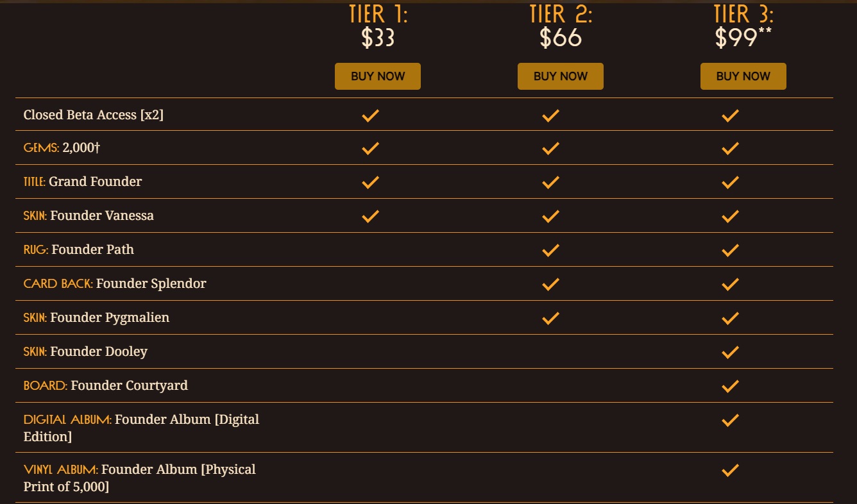Click Tier 1 checkmark for Founder Vanessa skin
857x504 pixels.
pos(370,216)
